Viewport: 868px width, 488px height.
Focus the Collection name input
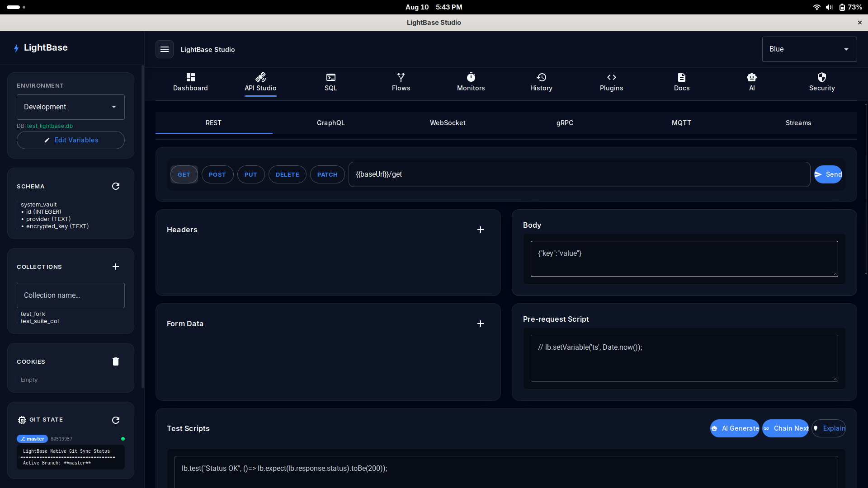(71, 296)
